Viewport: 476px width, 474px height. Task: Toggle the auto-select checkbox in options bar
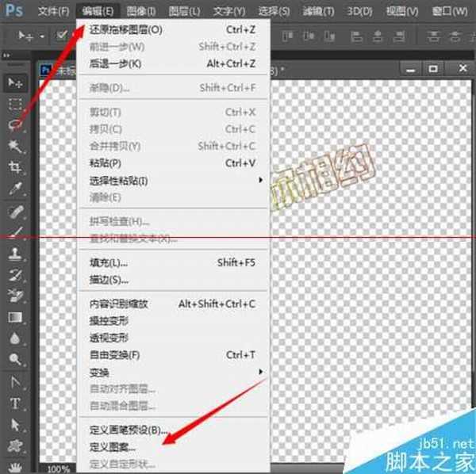pyautogui.click(x=62, y=36)
